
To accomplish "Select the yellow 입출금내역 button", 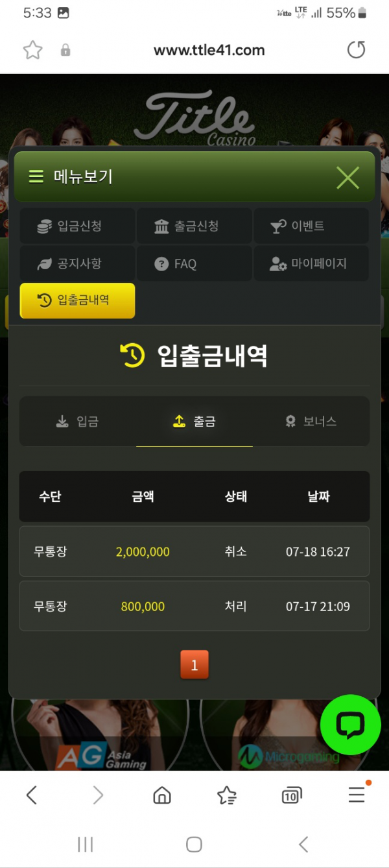I will [x=77, y=300].
